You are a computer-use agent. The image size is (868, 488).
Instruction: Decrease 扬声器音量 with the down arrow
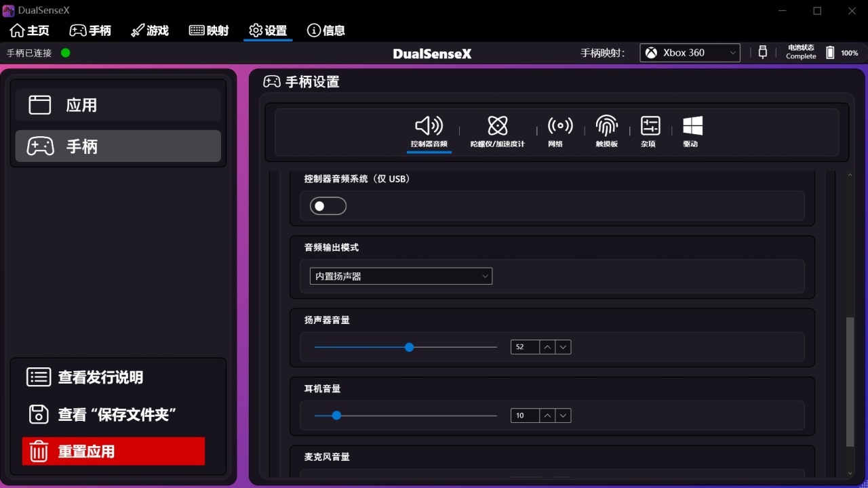[x=563, y=347]
